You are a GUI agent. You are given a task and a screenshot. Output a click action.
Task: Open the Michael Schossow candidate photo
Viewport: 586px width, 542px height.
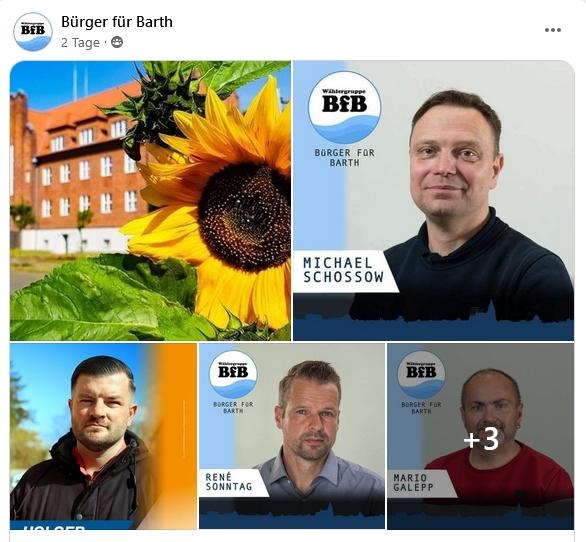[434, 201]
